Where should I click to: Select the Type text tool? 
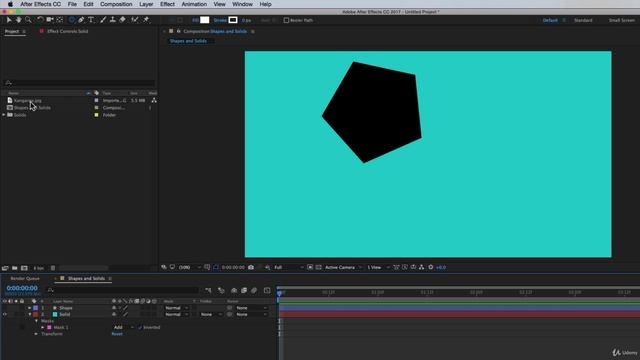(x=91, y=20)
